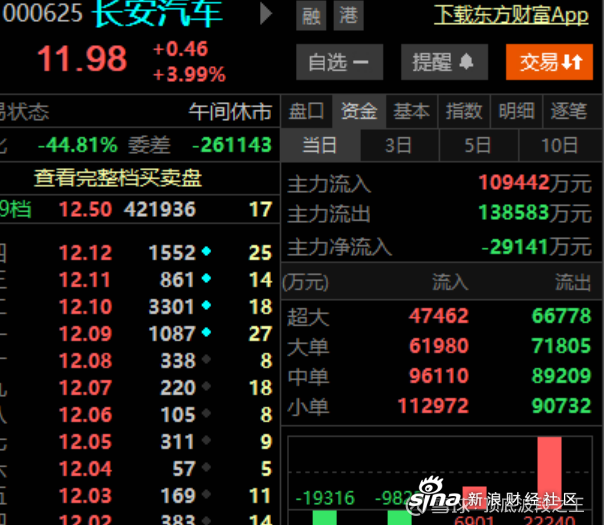Click the diamond icon beside volume 1552
This screenshot has height=525, width=604.
tap(206, 252)
